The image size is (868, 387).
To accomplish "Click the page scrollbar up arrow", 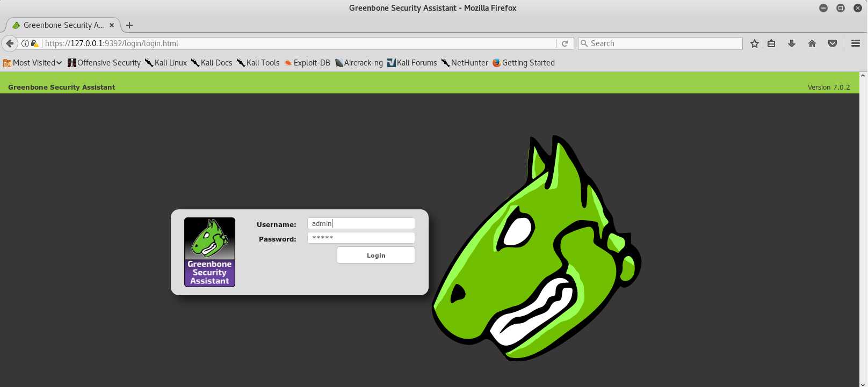I will [x=863, y=76].
